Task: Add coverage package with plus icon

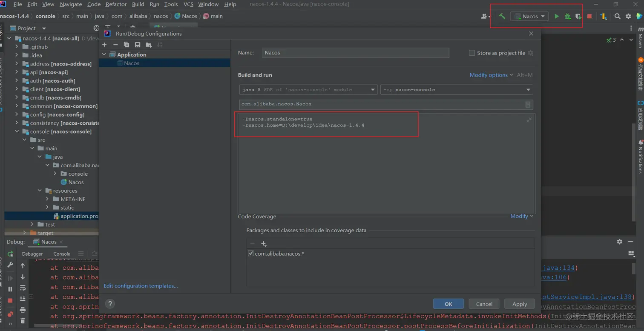Action: coord(264,244)
